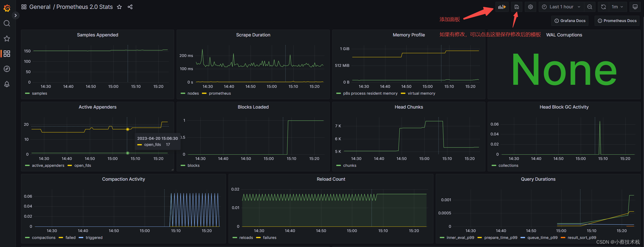Image resolution: width=644 pixels, height=247 pixels.
Task: Toggle triggered series in legend
Action: 94,238
